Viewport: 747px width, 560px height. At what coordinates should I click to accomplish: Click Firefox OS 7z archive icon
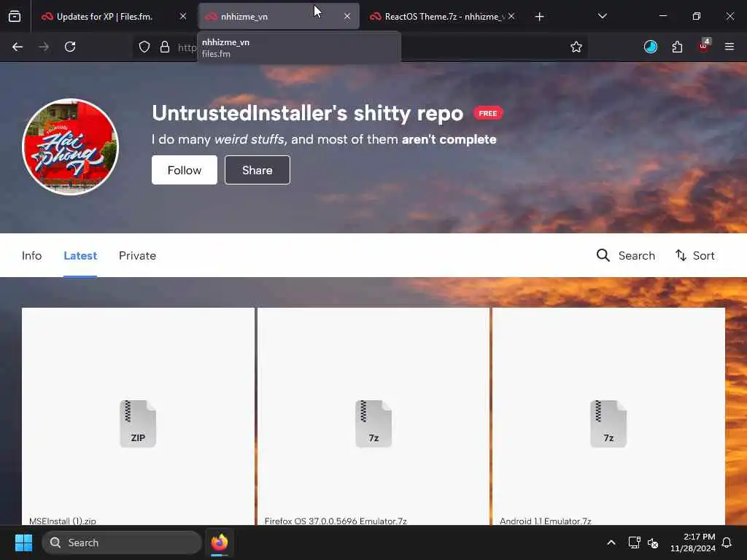click(x=373, y=424)
